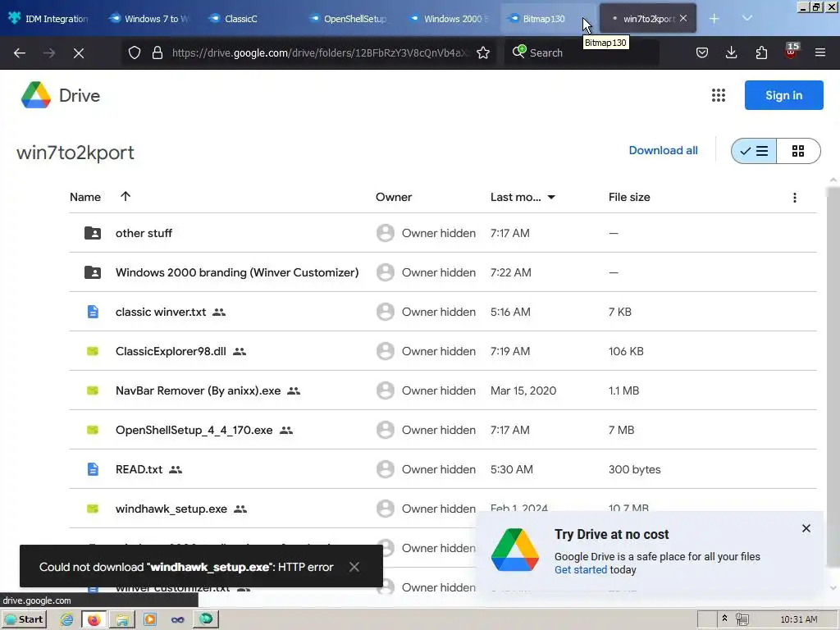Open the Pocket save icon

(x=702, y=52)
